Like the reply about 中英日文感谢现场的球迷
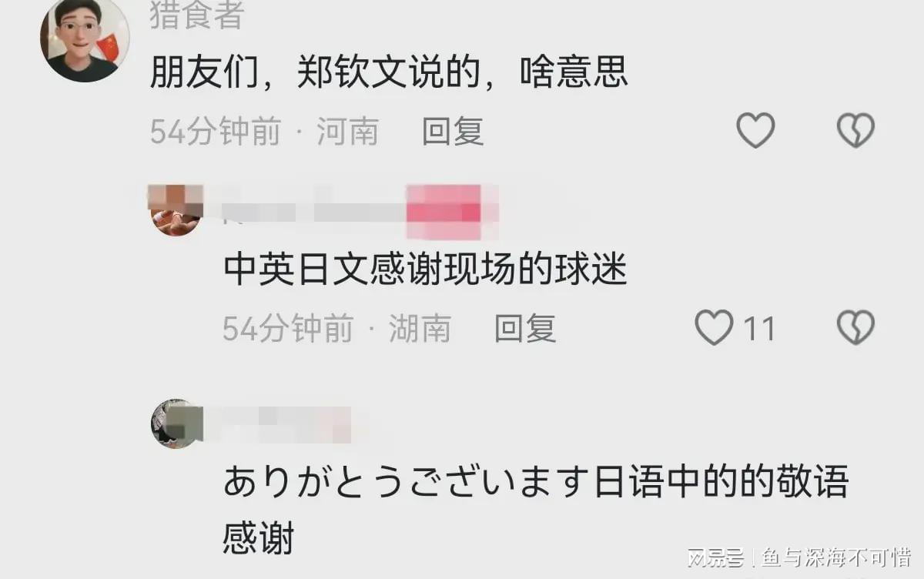 (714, 328)
